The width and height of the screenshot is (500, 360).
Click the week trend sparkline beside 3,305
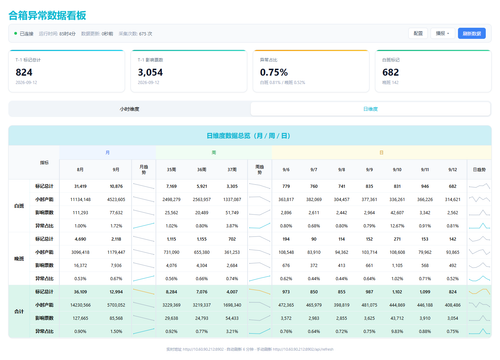(260, 186)
